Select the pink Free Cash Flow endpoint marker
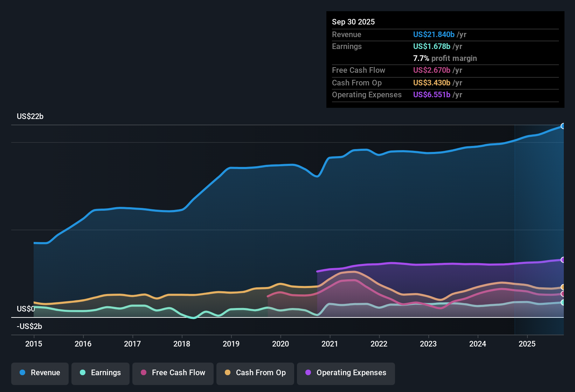575x392 pixels. click(x=563, y=294)
